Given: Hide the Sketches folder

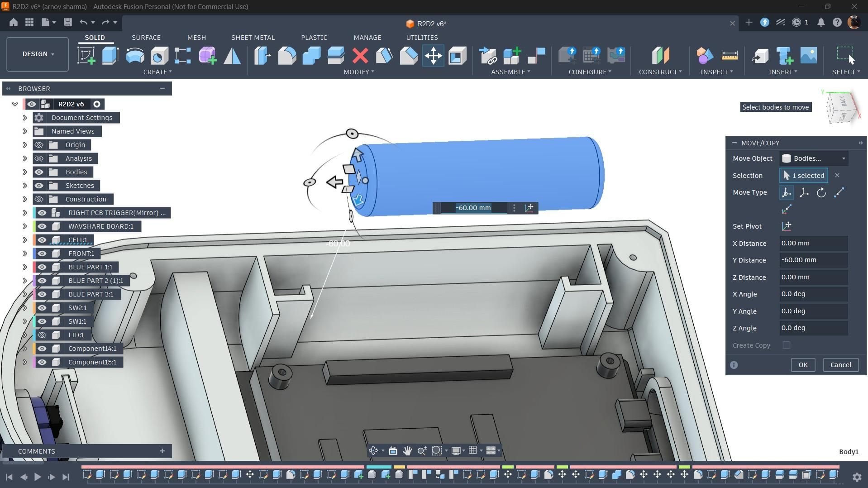Looking at the screenshot, I should tap(39, 186).
